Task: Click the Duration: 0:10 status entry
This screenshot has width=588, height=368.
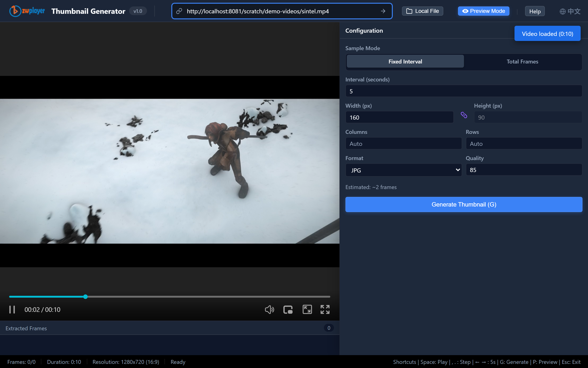Action: (64, 362)
